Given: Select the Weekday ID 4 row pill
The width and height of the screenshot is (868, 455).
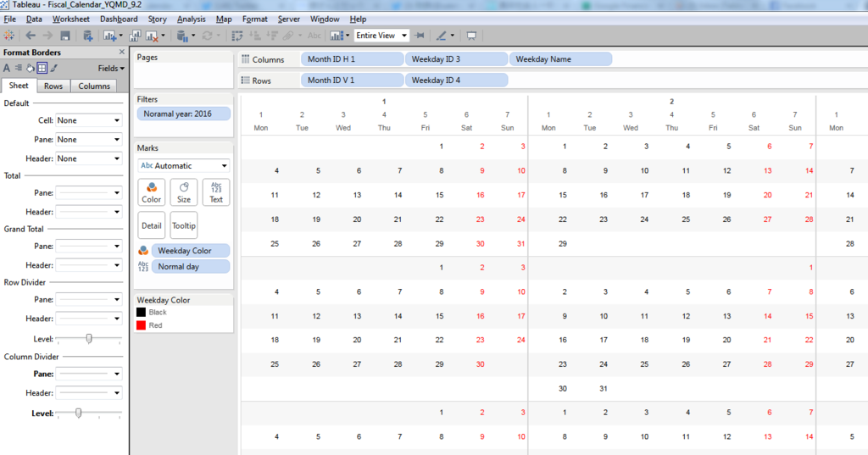Looking at the screenshot, I should point(456,80).
